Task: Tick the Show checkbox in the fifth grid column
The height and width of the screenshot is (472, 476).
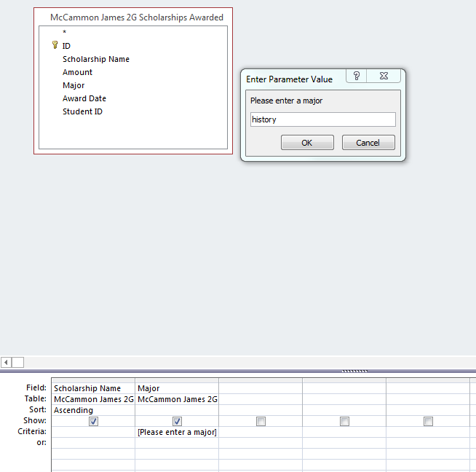Action: [x=428, y=421]
